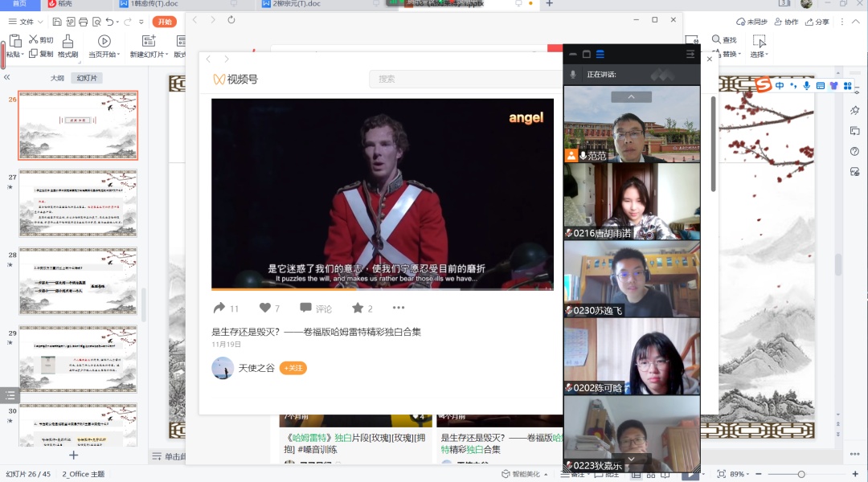Click 复制 copy button
This screenshot has height=482, width=868.
point(41,54)
